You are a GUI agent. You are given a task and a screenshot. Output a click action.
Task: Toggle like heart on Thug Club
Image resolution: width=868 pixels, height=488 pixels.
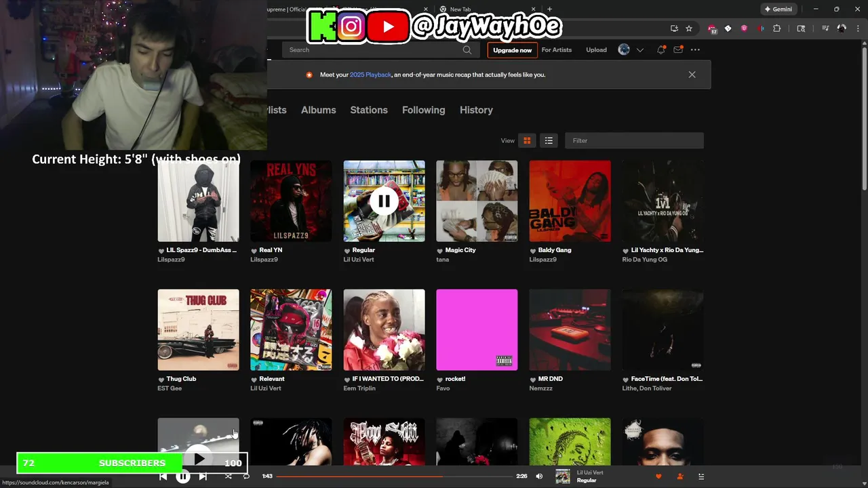[x=161, y=379]
